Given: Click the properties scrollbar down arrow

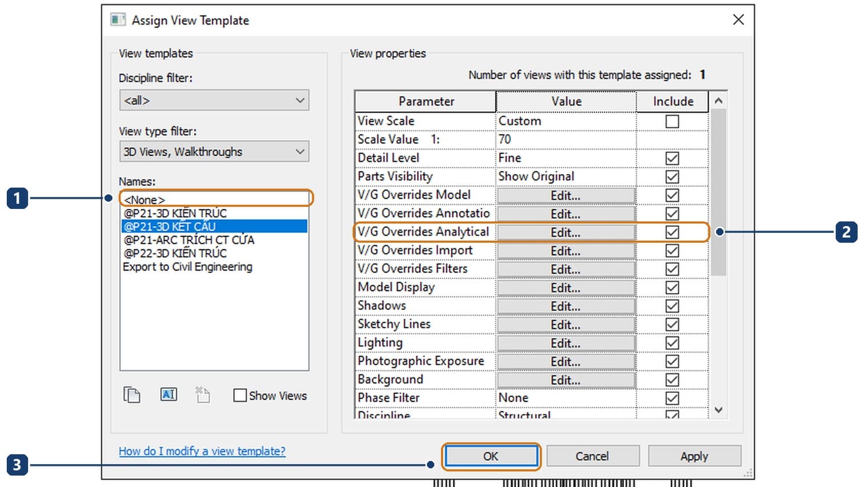Looking at the screenshot, I should pyautogui.click(x=718, y=410).
